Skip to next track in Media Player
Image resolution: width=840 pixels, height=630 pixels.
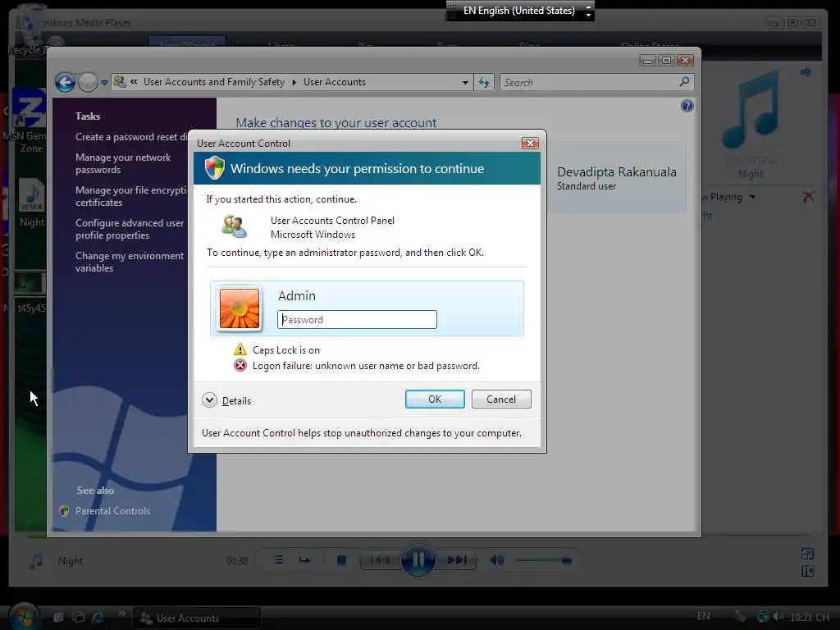[457, 560]
